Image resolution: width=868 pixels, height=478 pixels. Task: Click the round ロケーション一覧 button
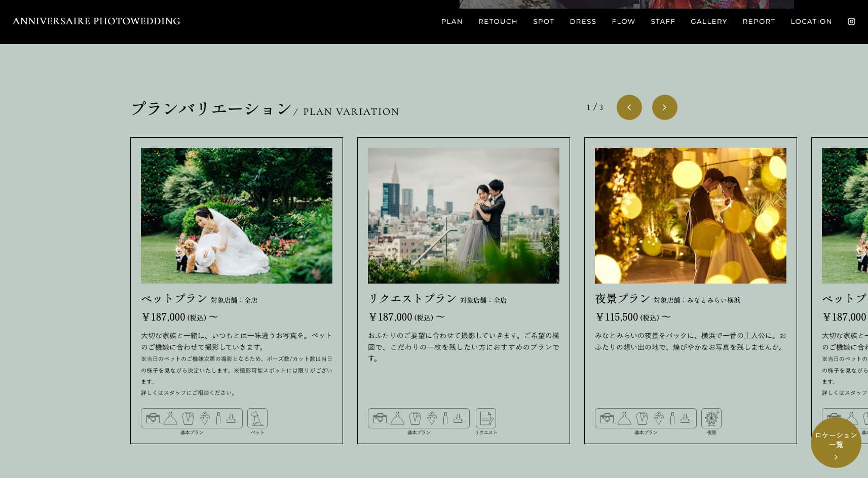tap(836, 443)
